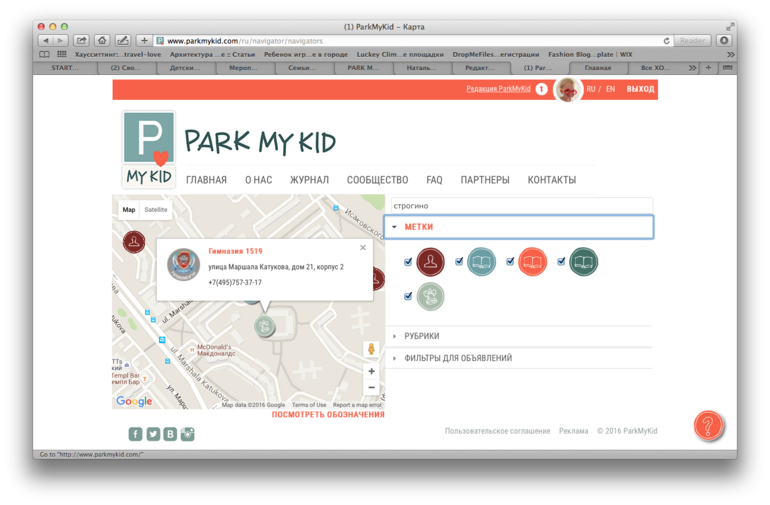Click the VK social network icon
770x505 pixels.
coord(170,434)
